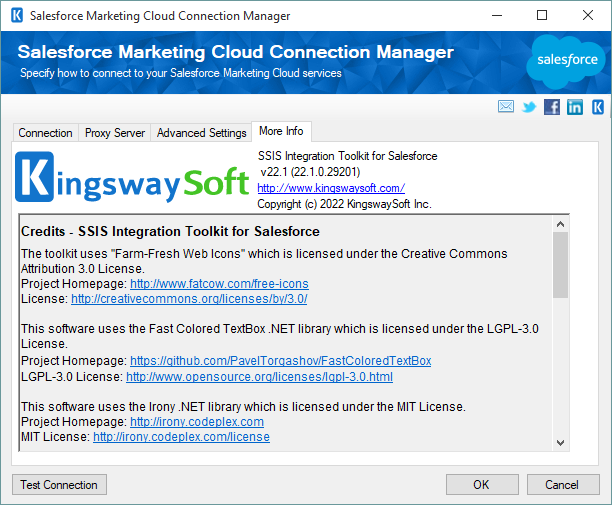The image size is (612, 505).
Task: Open the fatcow.com free-icons link
Action: coord(219,284)
